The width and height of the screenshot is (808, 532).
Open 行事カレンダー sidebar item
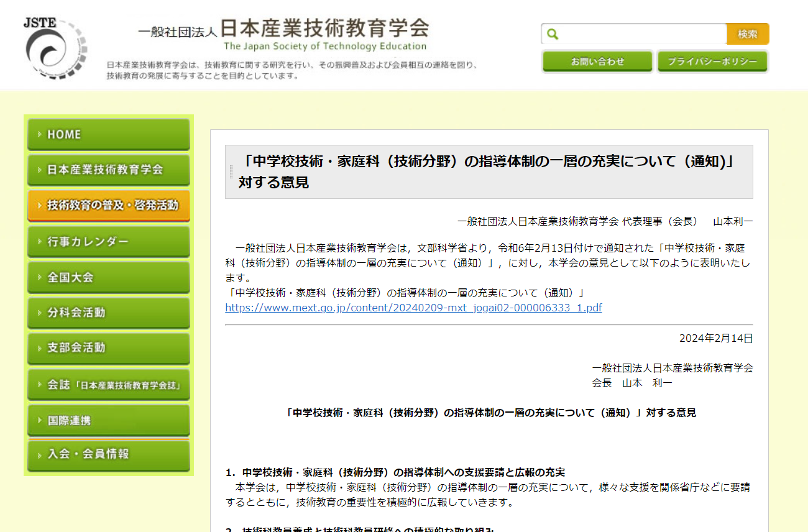tap(109, 241)
